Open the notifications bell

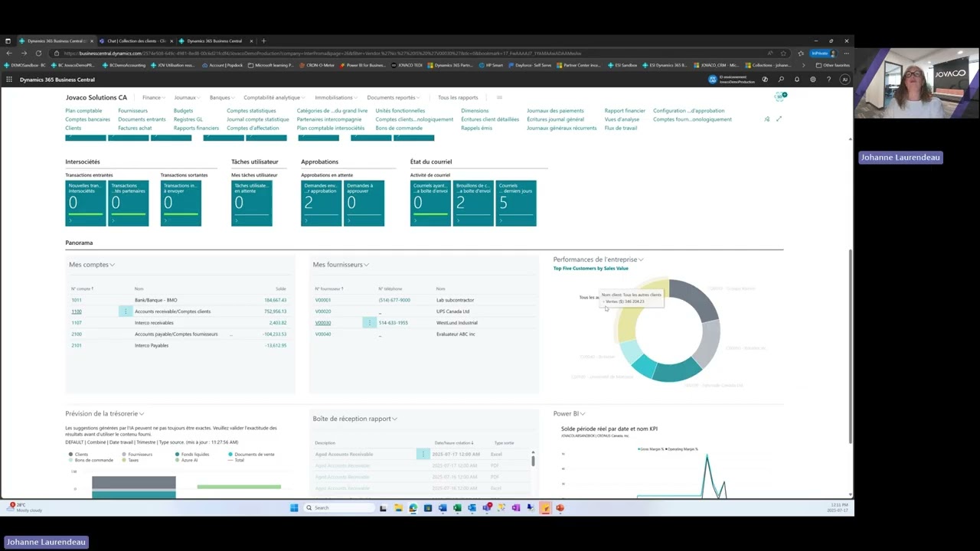pos(797,80)
